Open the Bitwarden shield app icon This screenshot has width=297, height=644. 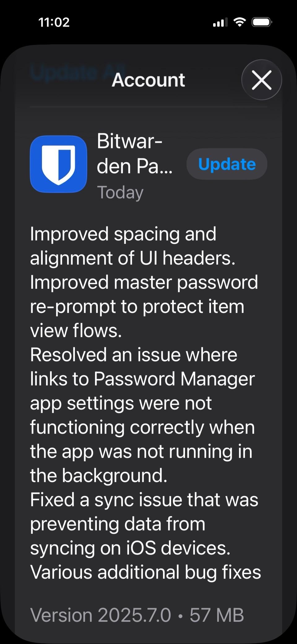pos(58,164)
